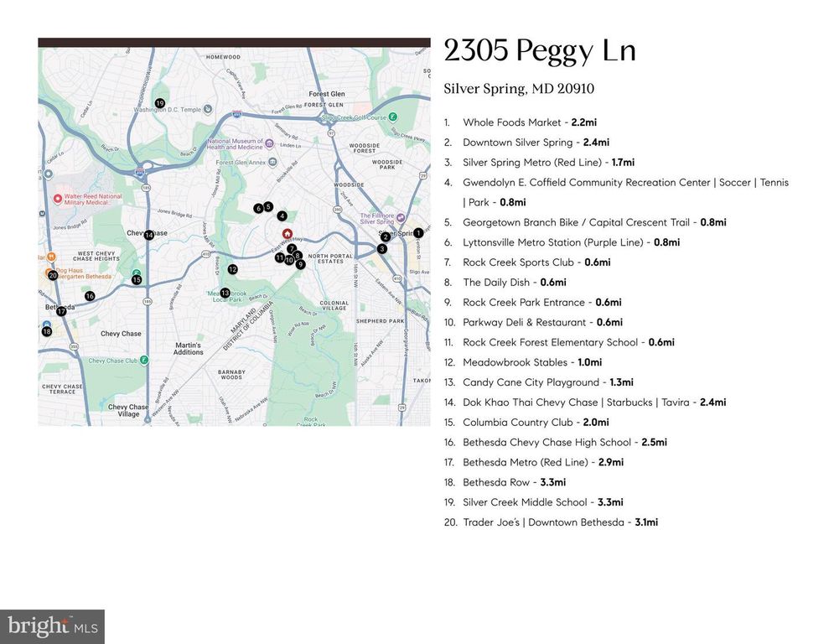Click 'Dok Khao Thai Chevy Chase' entry
834x644 pixels.
(585, 402)
